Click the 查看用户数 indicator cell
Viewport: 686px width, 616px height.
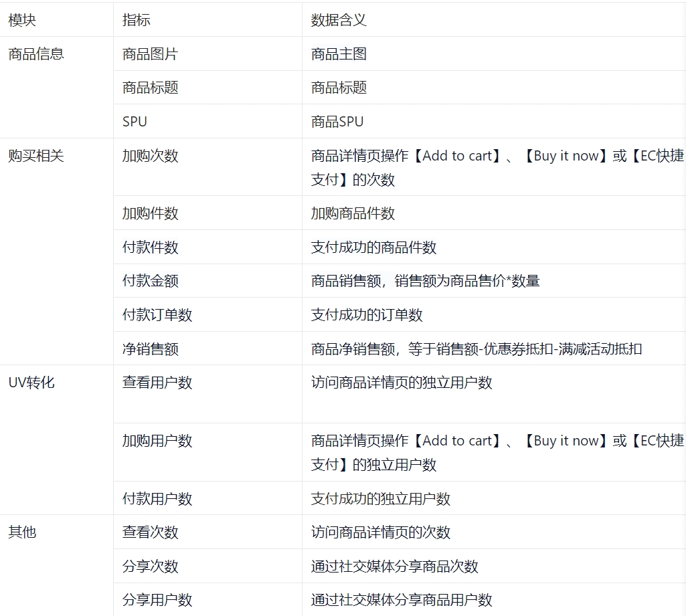tap(157, 383)
